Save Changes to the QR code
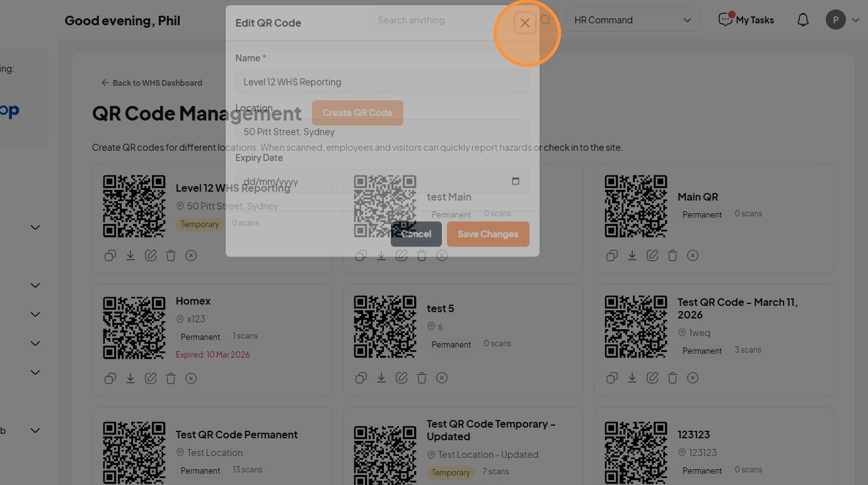Screen dimensions: 868x485 coord(488,234)
